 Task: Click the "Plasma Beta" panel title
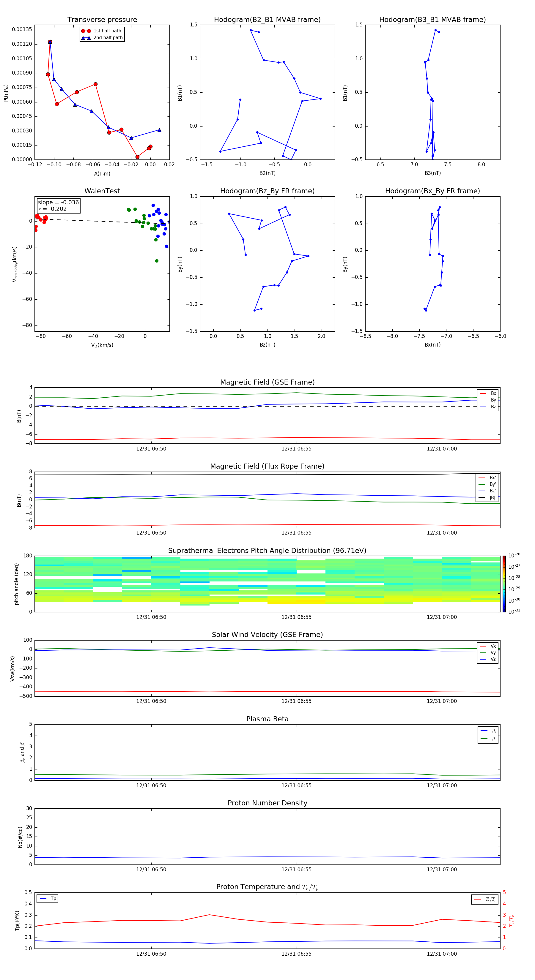pos(267,719)
